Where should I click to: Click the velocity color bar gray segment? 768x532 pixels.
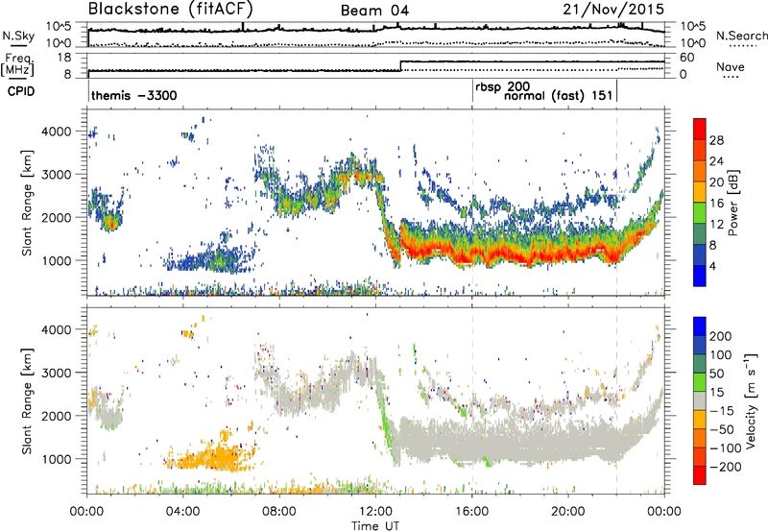[x=700, y=401]
